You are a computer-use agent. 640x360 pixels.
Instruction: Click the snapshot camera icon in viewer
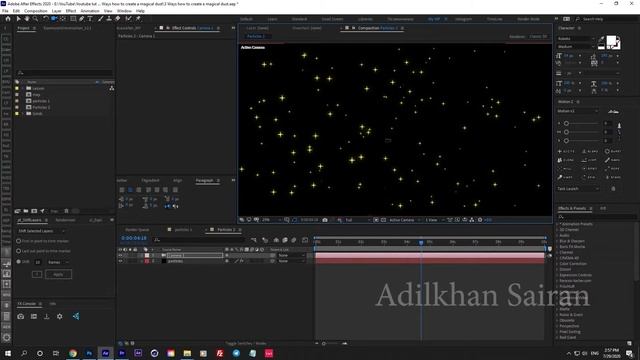pos(325,220)
